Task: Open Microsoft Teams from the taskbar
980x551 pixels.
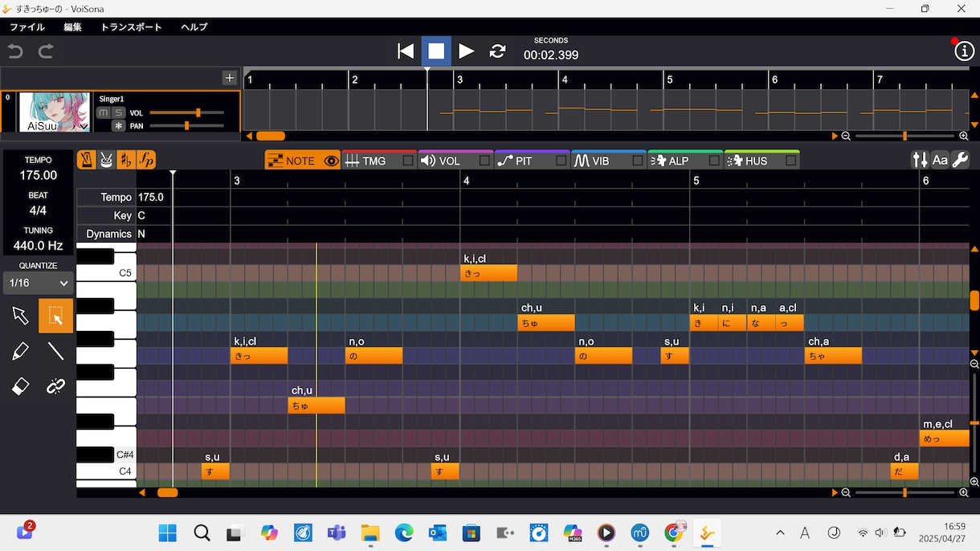Action: coord(336,533)
